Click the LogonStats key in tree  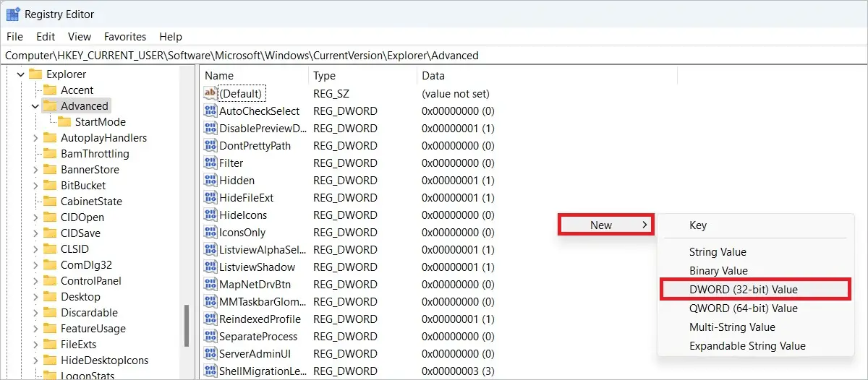[88, 375]
